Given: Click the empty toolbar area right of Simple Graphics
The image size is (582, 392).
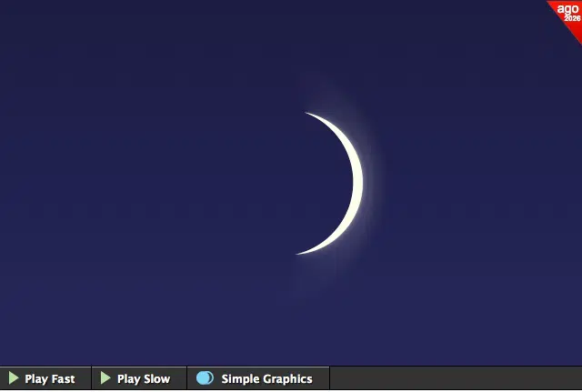Looking at the screenshot, I should click(x=455, y=378).
